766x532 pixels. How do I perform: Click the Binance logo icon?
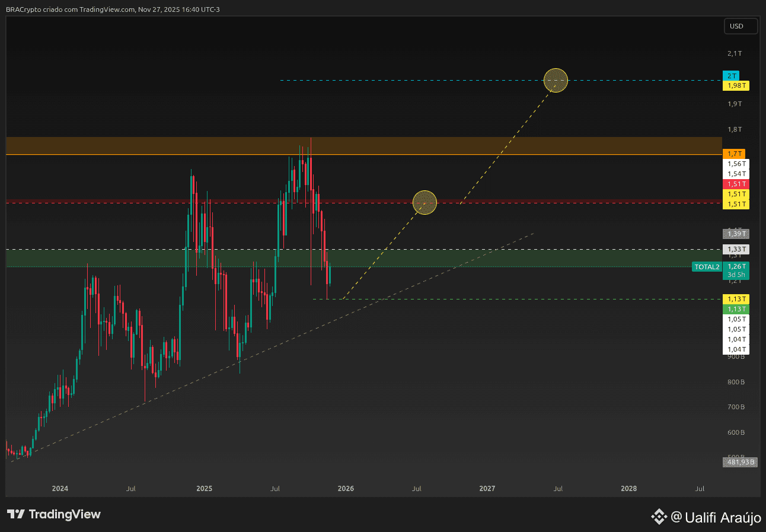(659, 517)
